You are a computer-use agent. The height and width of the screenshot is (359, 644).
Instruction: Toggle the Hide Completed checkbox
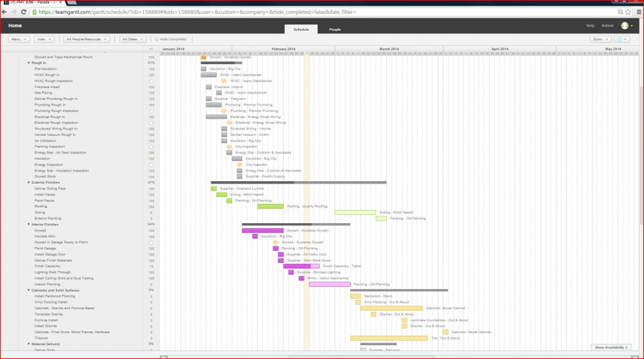157,40
